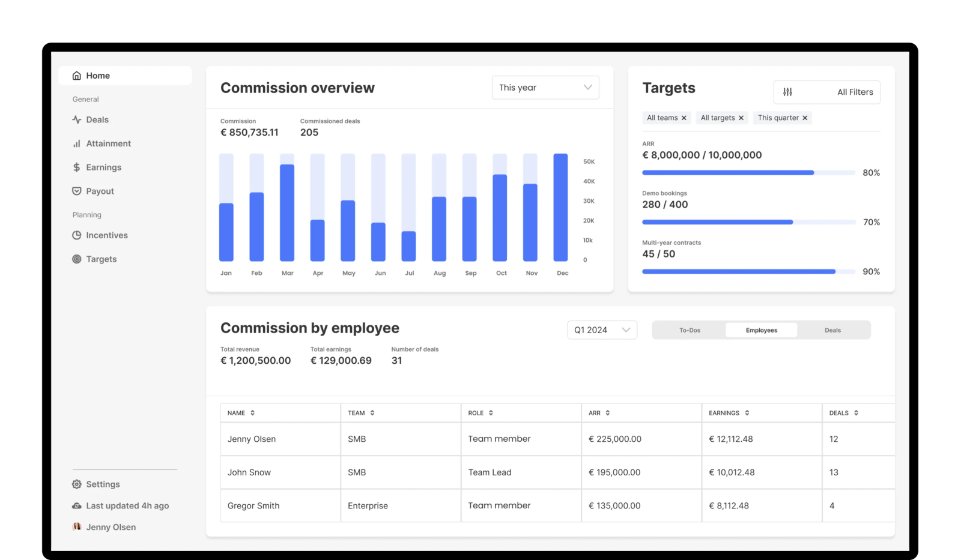Click the Home house icon in sidebar

(77, 76)
